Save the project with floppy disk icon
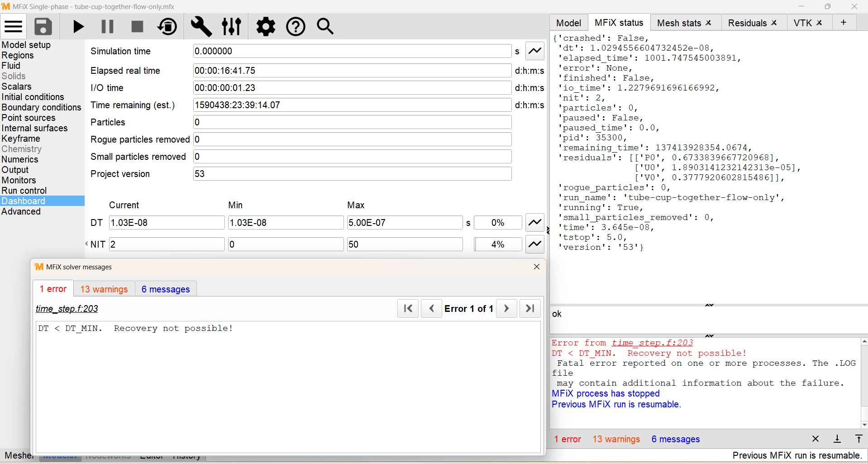The width and height of the screenshot is (868, 464). 43,27
